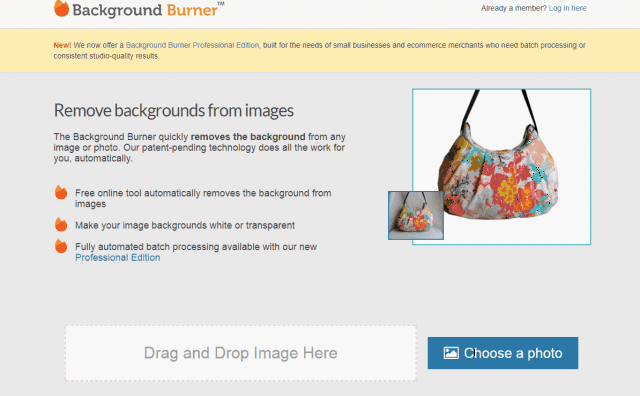The image size is (640, 396).
Task: Click the flame bullet beside Fully automated batch
Action: point(61,246)
